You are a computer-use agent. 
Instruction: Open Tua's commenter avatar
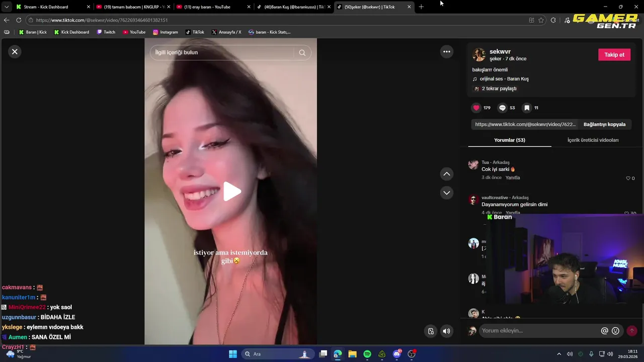(x=473, y=164)
